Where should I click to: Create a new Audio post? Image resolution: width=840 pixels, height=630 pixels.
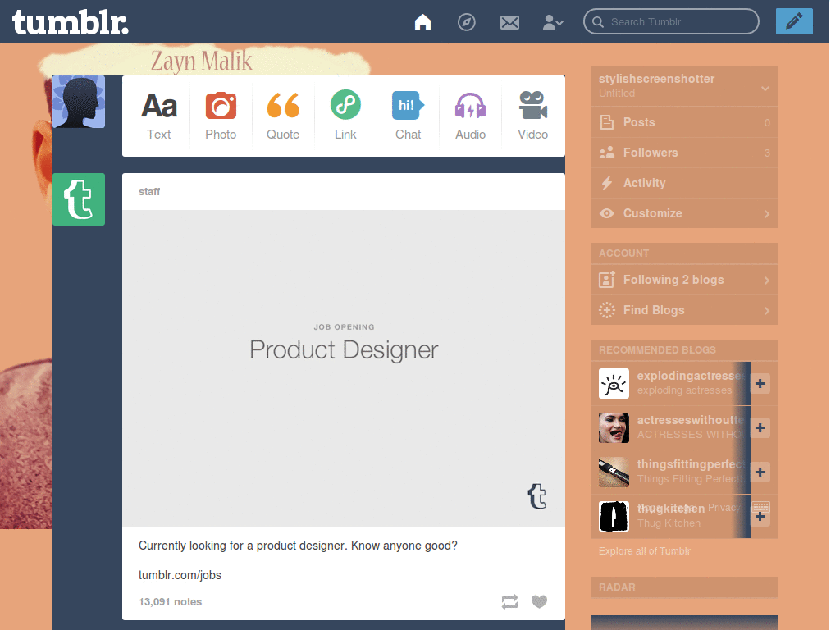coord(470,116)
